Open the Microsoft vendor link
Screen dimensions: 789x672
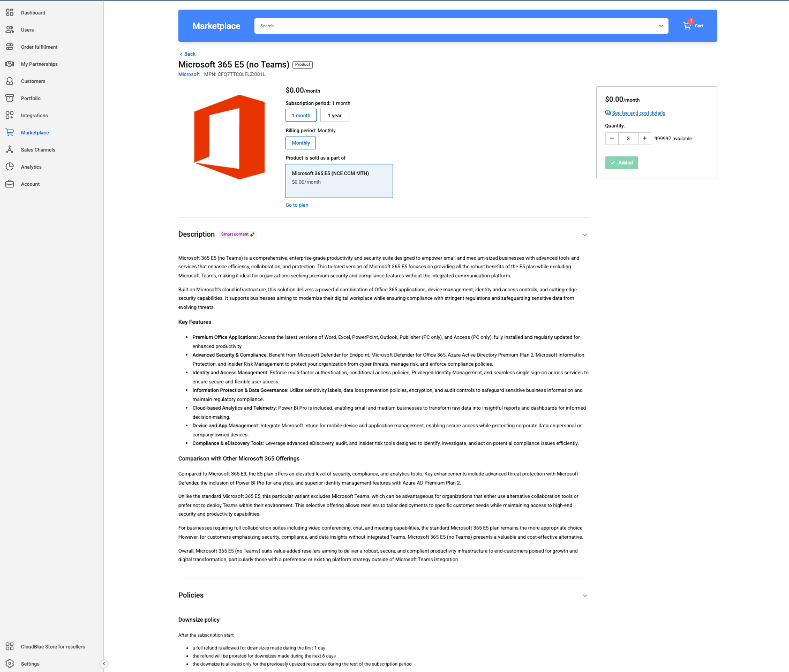coord(189,74)
